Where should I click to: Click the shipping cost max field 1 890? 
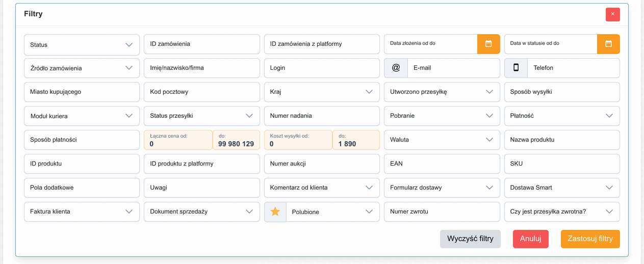pyautogui.click(x=356, y=140)
